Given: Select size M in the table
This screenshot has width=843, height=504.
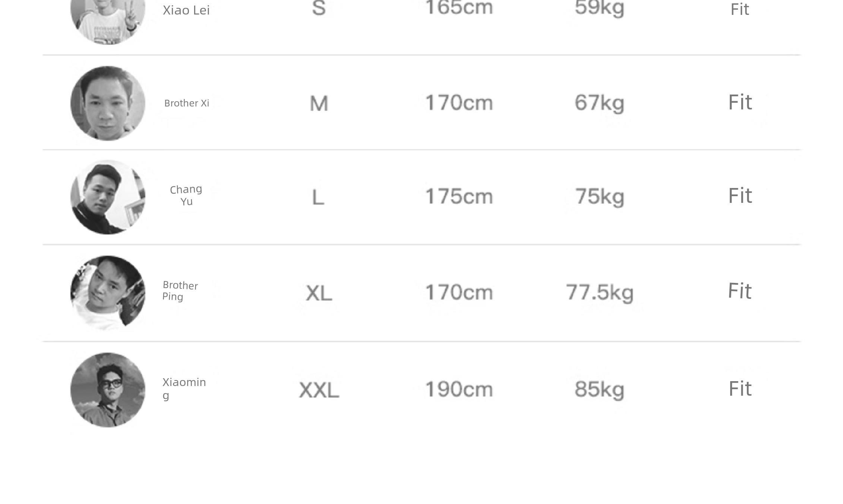Looking at the screenshot, I should [319, 103].
